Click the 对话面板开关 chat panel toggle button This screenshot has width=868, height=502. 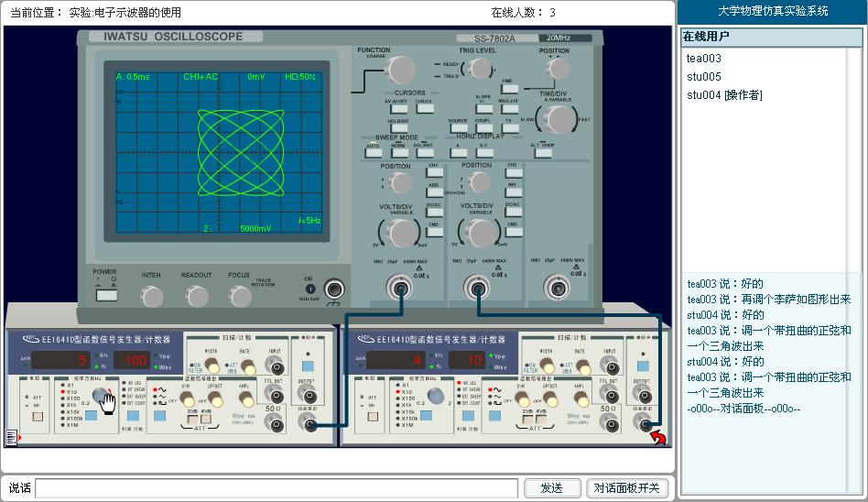pyautogui.click(x=627, y=488)
